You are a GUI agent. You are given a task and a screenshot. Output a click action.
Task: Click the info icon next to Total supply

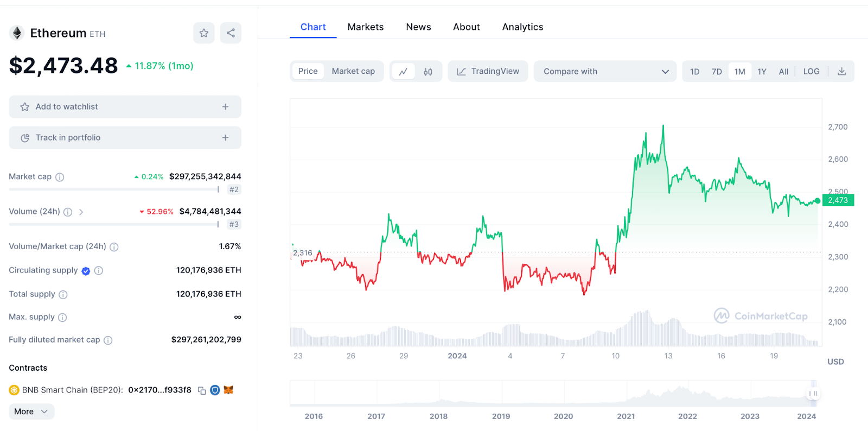pyautogui.click(x=63, y=295)
